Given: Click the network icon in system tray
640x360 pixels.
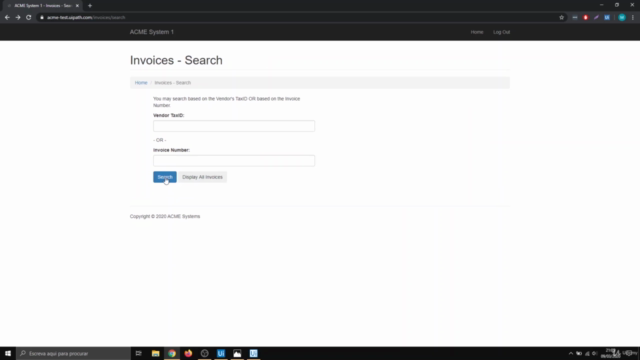Looking at the screenshot, I should pos(587,353).
